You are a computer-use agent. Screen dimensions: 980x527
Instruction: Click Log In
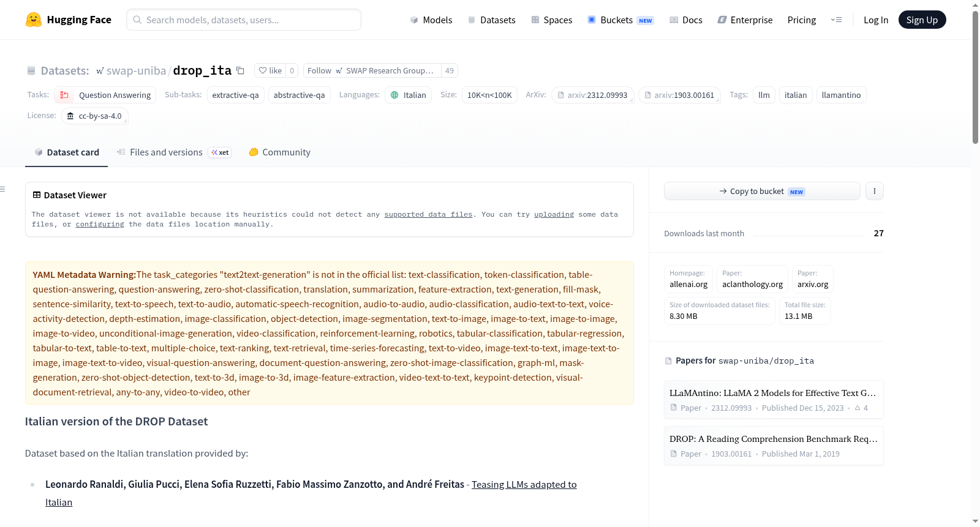click(x=876, y=20)
